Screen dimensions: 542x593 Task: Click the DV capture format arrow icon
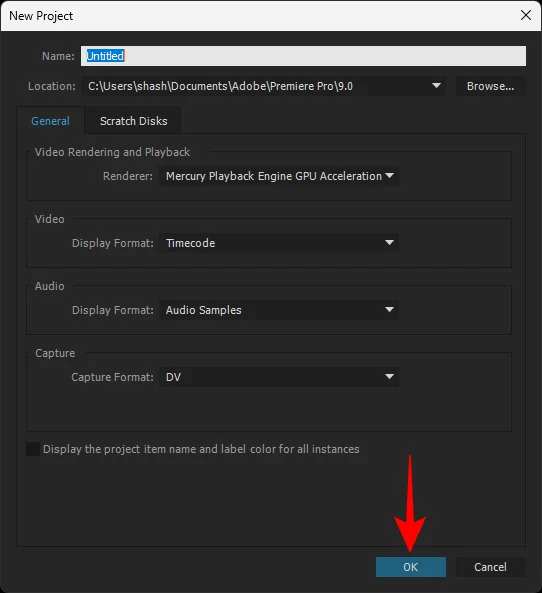389,377
